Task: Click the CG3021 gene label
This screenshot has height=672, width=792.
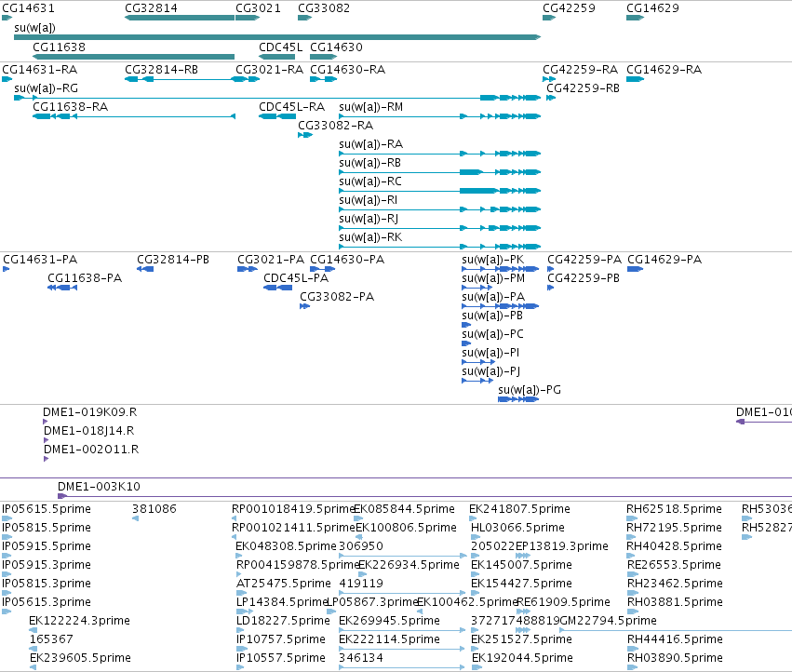Action: pos(258,8)
